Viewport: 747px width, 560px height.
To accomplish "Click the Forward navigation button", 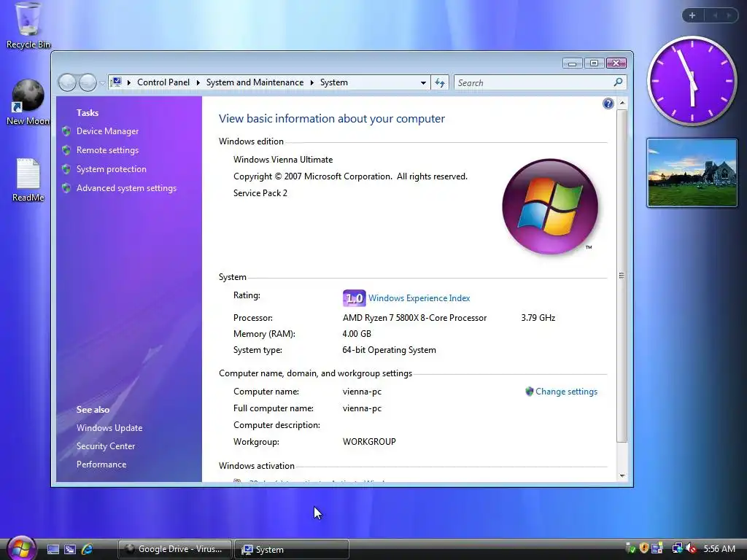I will point(88,83).
